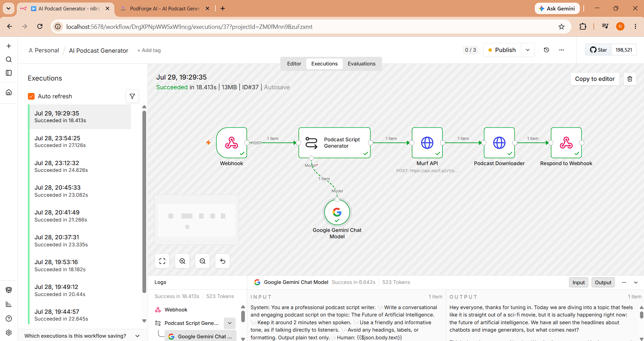Image resolution: width=644 pixels, height=341 pixels.
Task: Click the plus icon in the left sidebar
Action: tap(9, 46)
